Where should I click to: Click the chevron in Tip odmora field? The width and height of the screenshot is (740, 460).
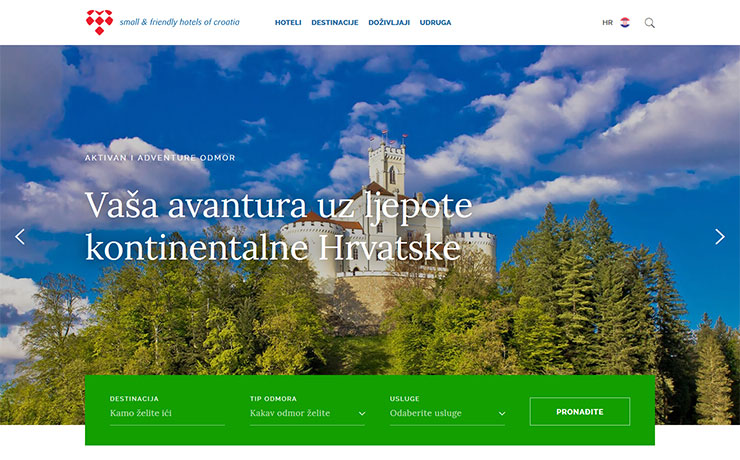[x=361, y=413]
